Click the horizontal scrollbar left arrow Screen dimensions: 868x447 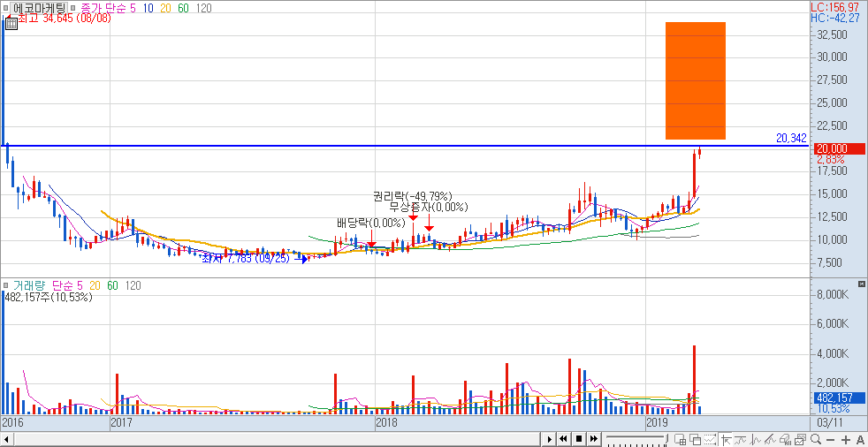(5, 439)
